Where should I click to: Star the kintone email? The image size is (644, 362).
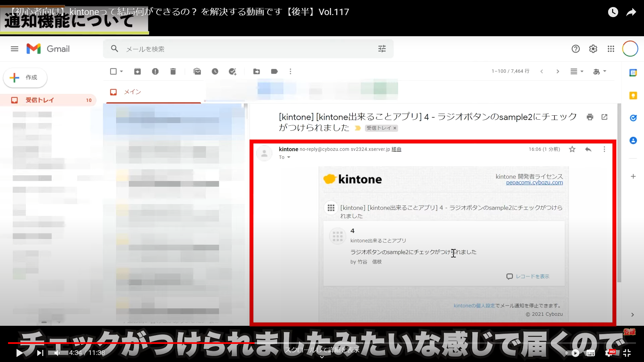[572, 149]
